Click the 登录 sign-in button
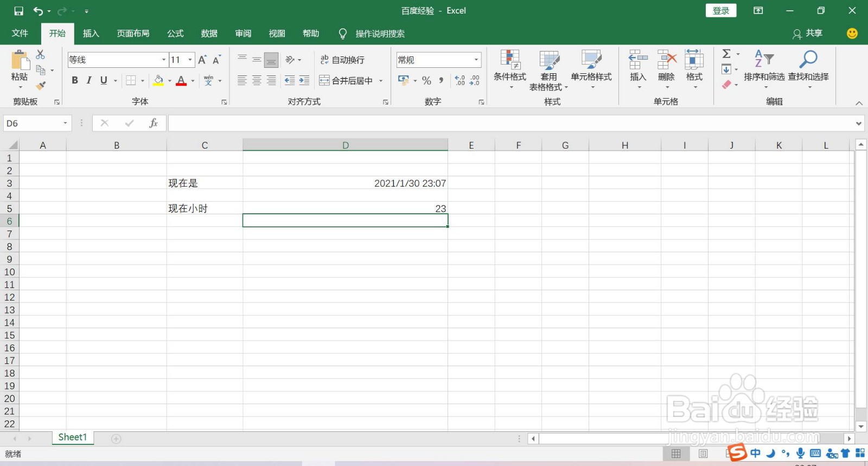 [721, 11]
